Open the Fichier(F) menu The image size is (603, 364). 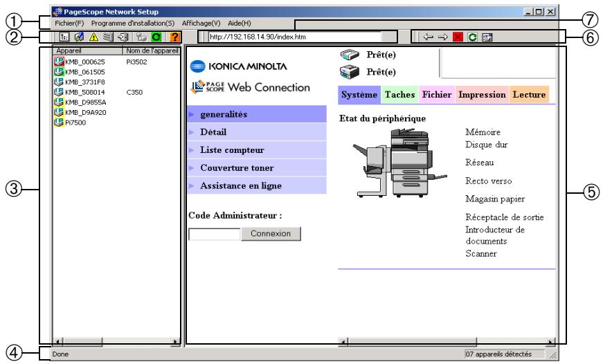point(69,23)
